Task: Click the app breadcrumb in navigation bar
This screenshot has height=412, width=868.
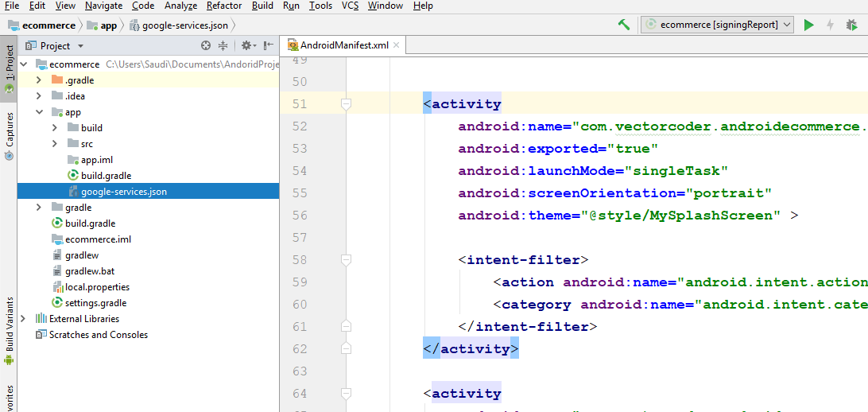Action: tap(108, 25)
